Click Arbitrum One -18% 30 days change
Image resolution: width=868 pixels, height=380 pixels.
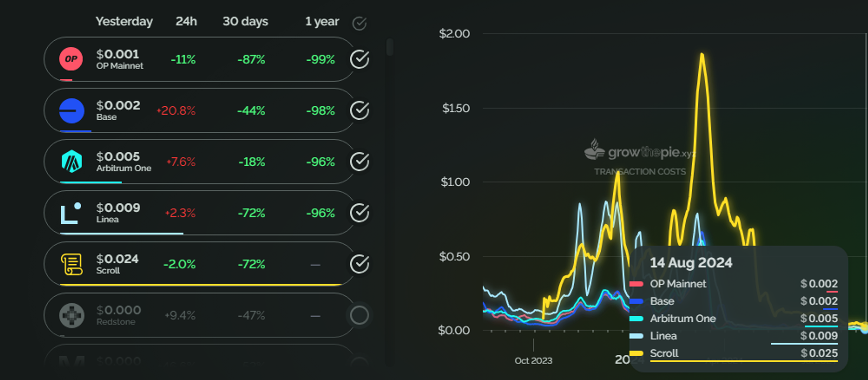point(252,162)
